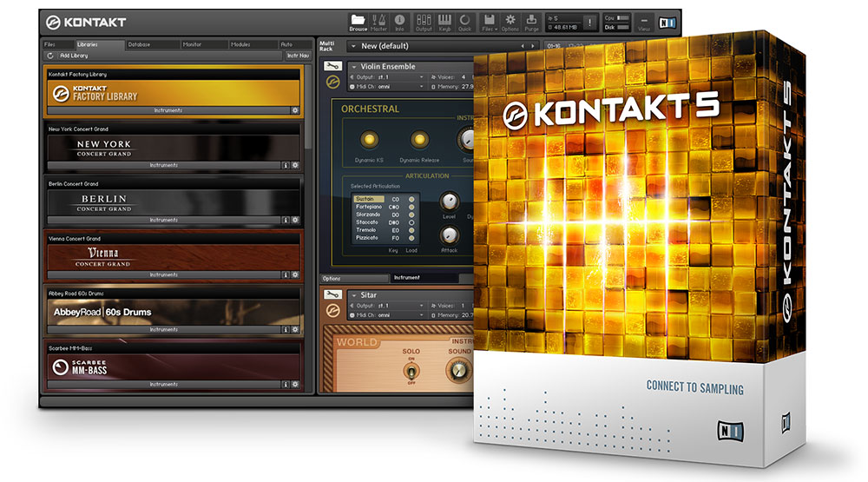Open Instruments bar of New York Concert Grand
This screenshot has width=868, height=482.
tap(164, 165)
